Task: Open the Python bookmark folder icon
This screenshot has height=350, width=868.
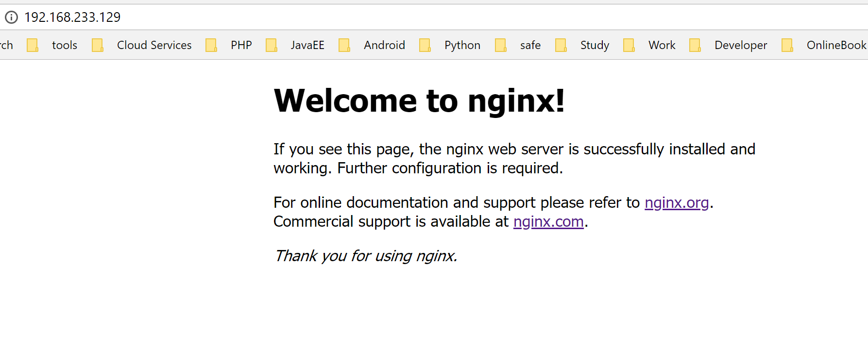Action: pyautogui.click(x=425, y=45)
